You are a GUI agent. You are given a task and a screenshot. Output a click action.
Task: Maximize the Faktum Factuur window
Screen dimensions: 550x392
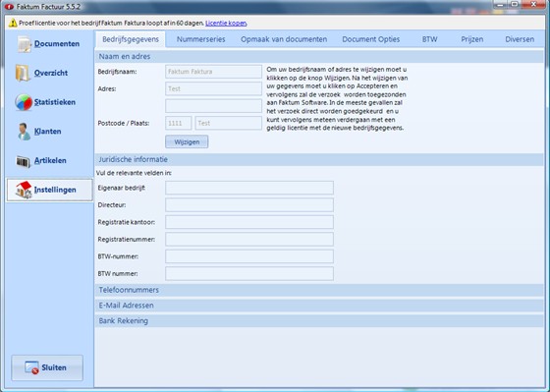point(515,5)
